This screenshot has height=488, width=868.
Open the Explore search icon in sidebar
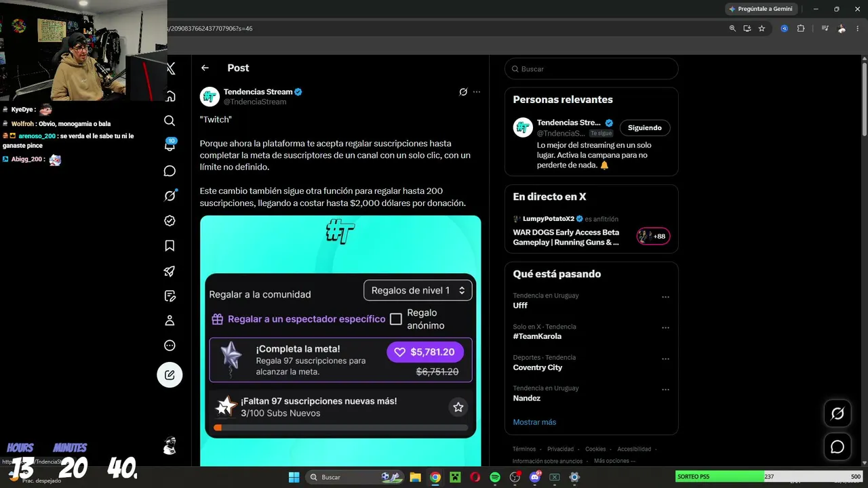pos(170,121)
